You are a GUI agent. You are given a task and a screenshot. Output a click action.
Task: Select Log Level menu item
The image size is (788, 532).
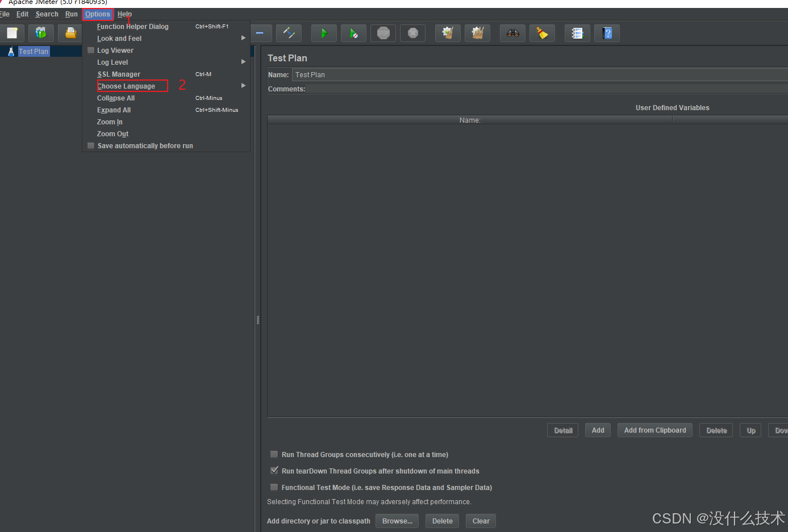pyautogui.click(x=166, y=62)
